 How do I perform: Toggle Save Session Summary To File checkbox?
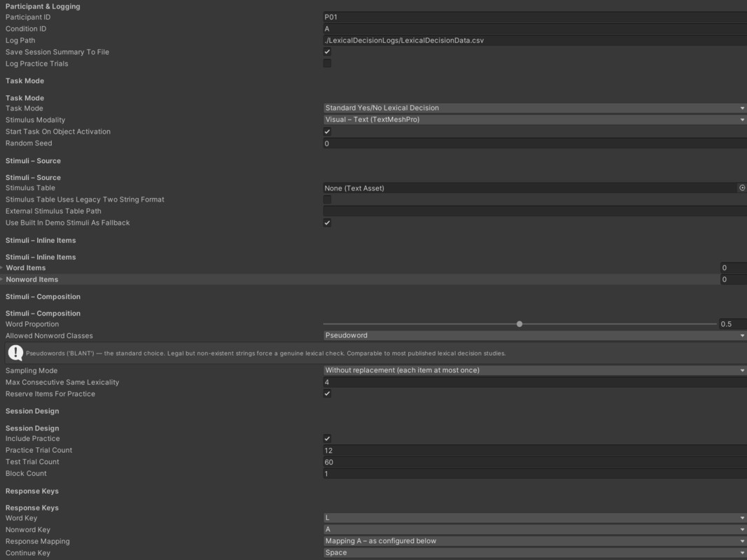click(x=327, y=52)
